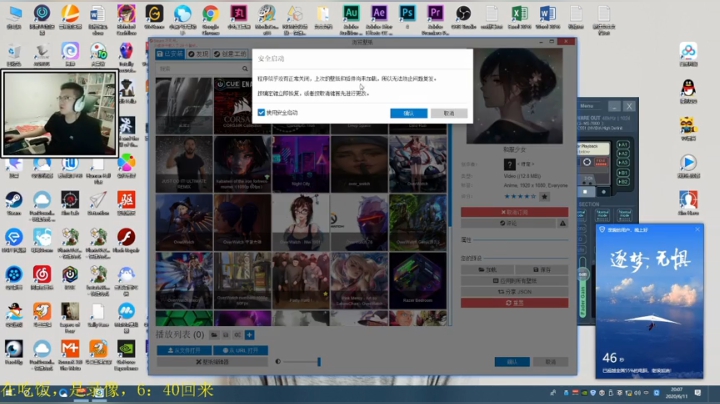Screen dimensions: 720x404
Task: Cancel the 安全启动 dialog with the gray button
Action: pos(449,113)
